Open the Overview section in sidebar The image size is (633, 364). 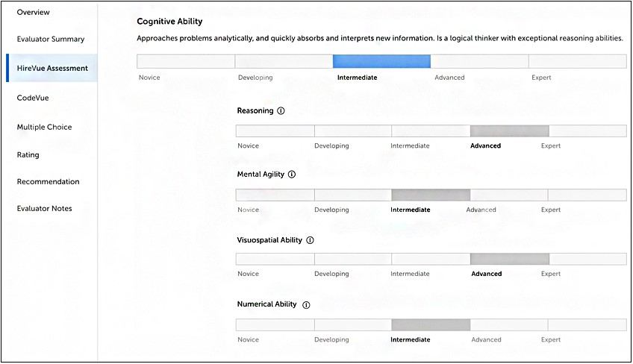point(33,13)
